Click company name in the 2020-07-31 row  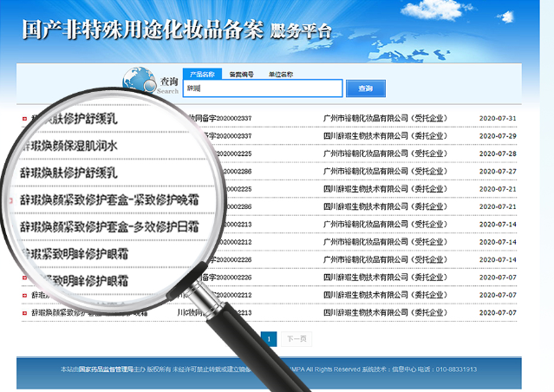(385, 119)
